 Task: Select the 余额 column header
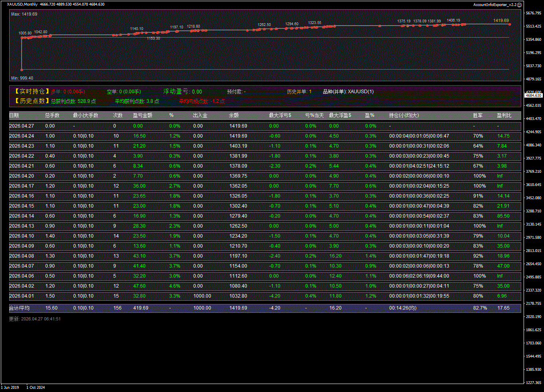click(234, 116)
